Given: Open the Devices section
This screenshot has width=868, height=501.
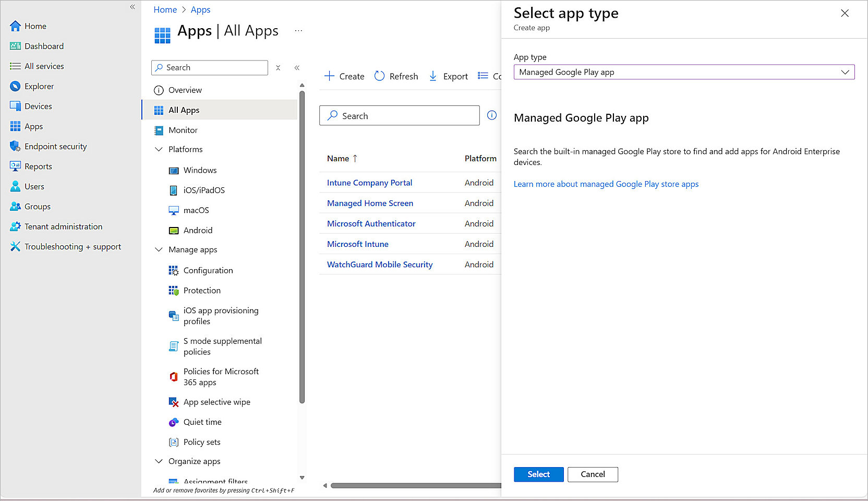Looking at the screenshot, I should [x=37, y=106].
